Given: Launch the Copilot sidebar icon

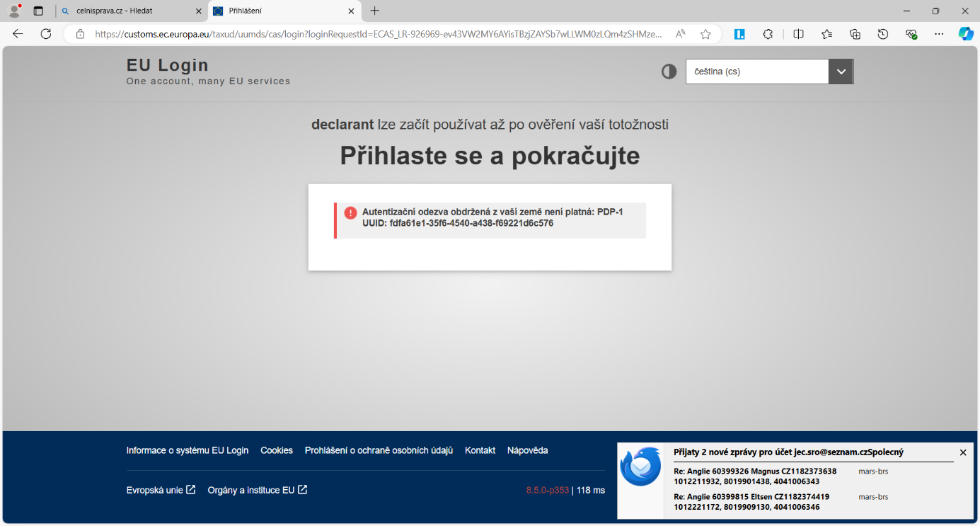Looking at the screenshot, I should (966, 34).
